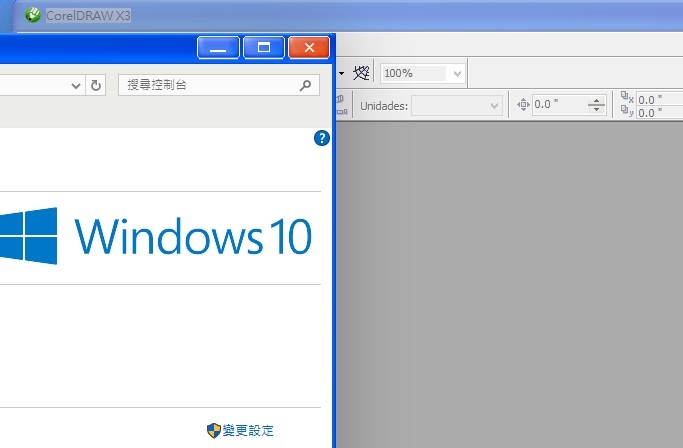Click the CorelDRAW X3 application icon
Viewport: 683px width, 448px height.
pyautogui.click(x=33, y=15)
